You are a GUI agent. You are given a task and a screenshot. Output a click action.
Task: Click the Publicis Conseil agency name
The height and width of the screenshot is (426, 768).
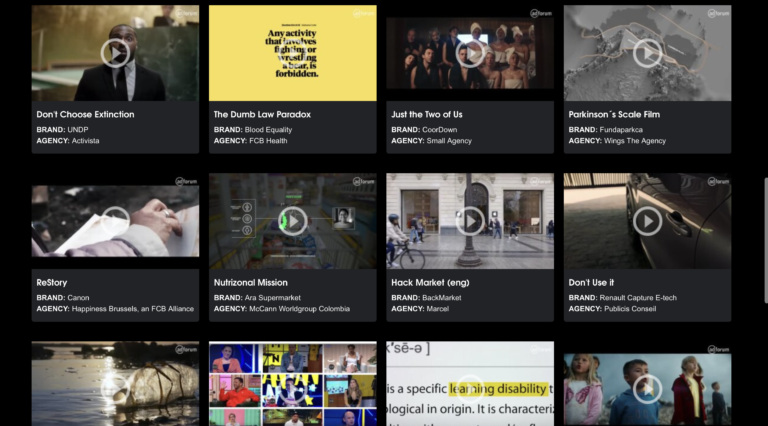click(630, 309)
